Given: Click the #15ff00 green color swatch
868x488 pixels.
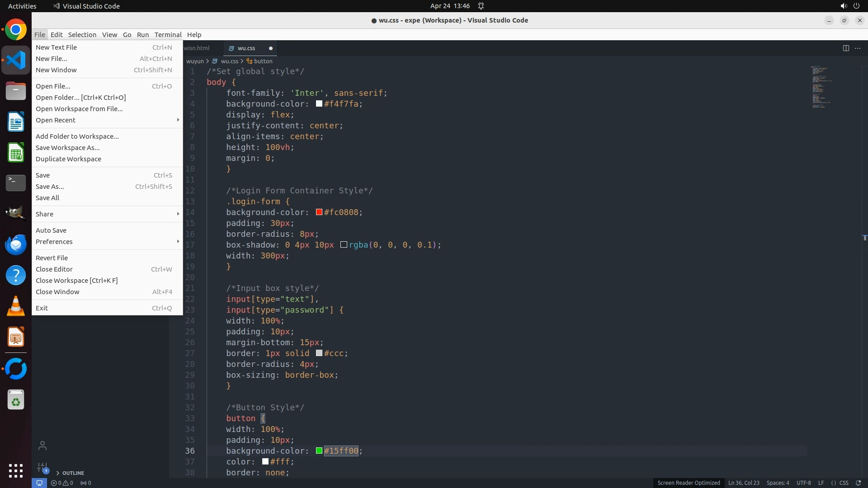Looking at the screenshot, I should click(319, 450).
